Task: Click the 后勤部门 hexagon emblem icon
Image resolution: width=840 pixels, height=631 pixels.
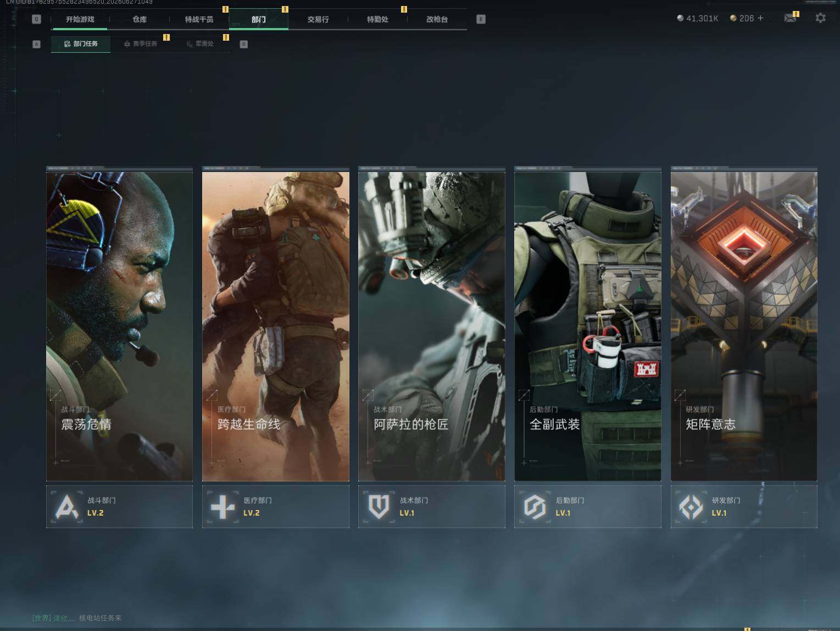Action: click(535, 507)
